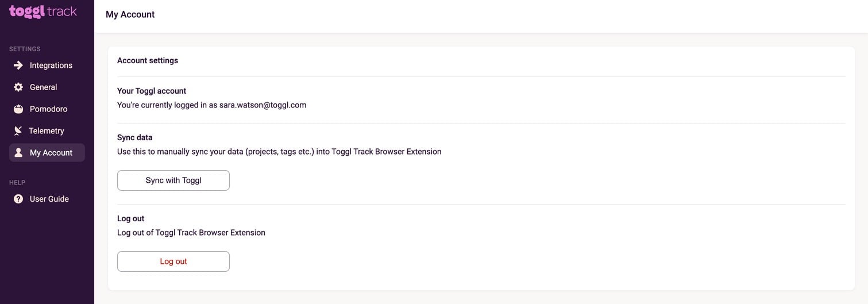
Task: Click the Pomodoro tomato icon
Action: [x=18, y=109]
